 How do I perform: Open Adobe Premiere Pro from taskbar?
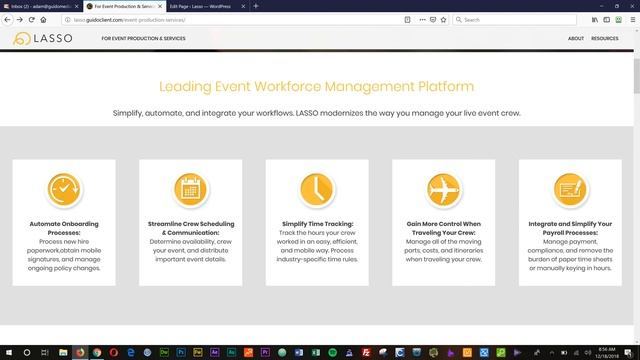point(265,352)
